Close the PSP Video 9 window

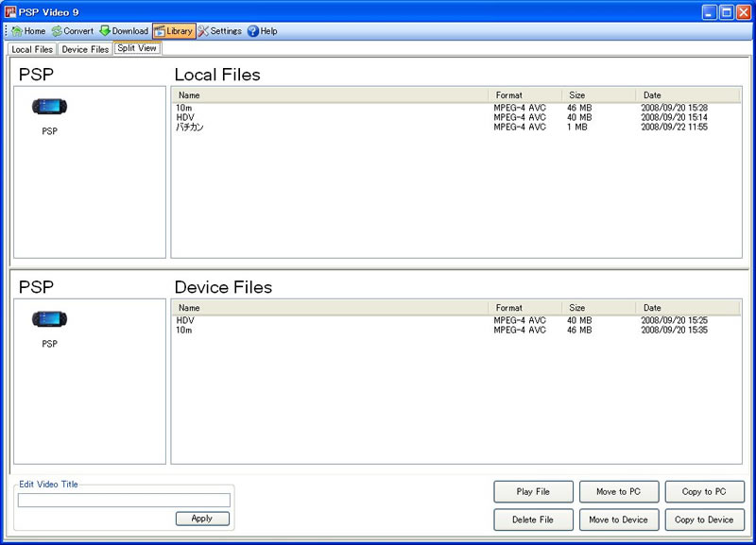pyautogui.click(x=744, y=12)
